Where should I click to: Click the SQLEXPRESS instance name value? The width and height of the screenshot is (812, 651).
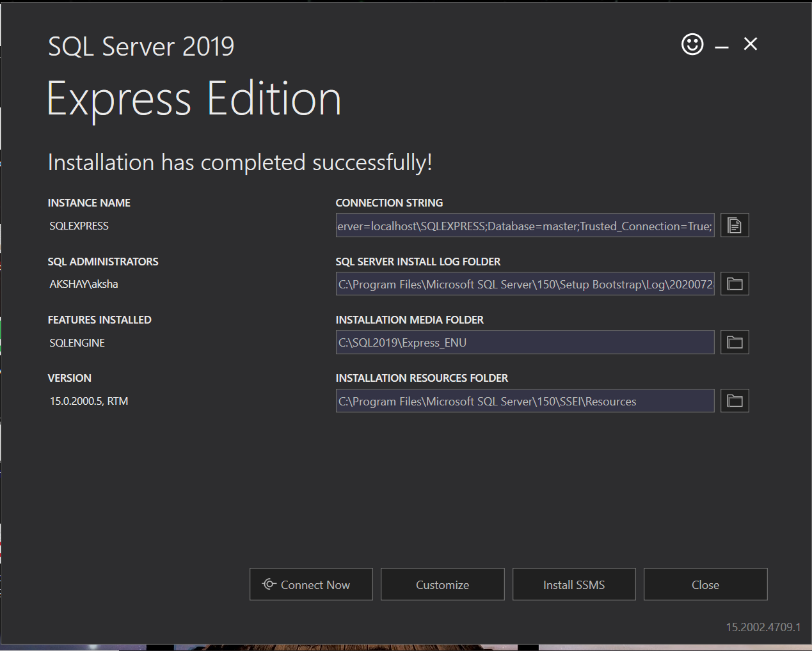(79, 226)
